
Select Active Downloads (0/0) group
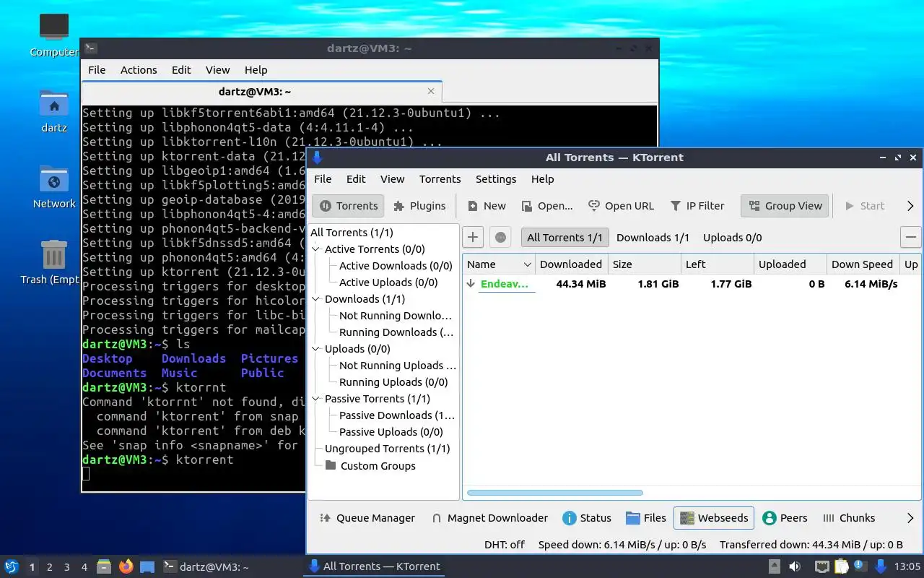[396, 266]
